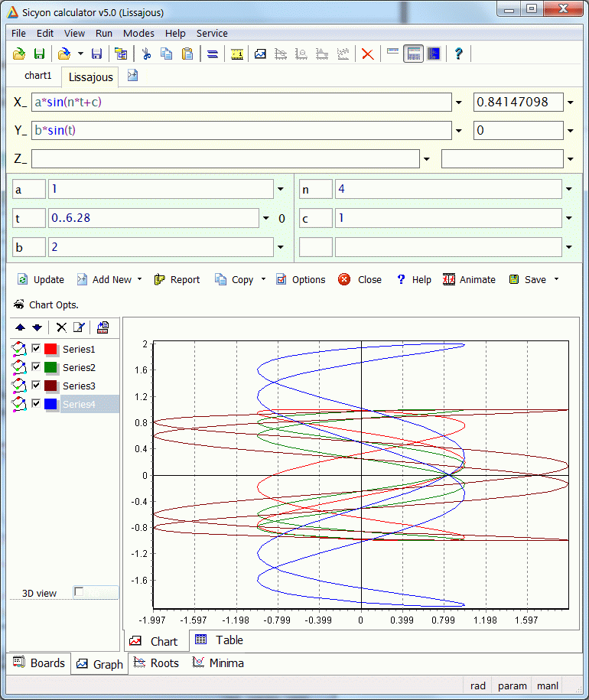Expand the X_ expression dropdown
The width and height of the screenshot is (589, 700).
(459, 103)
